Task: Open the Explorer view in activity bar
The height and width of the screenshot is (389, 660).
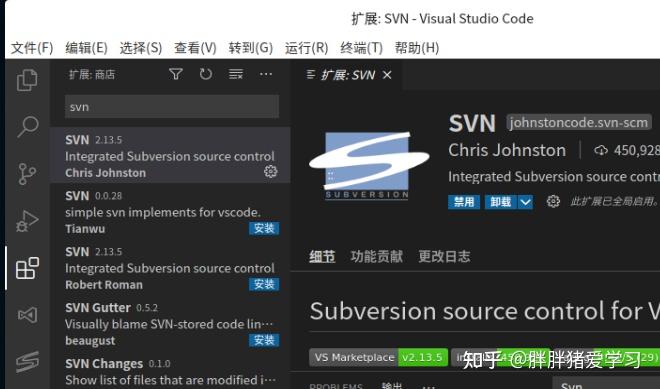Action: click(x=27, y=80)
